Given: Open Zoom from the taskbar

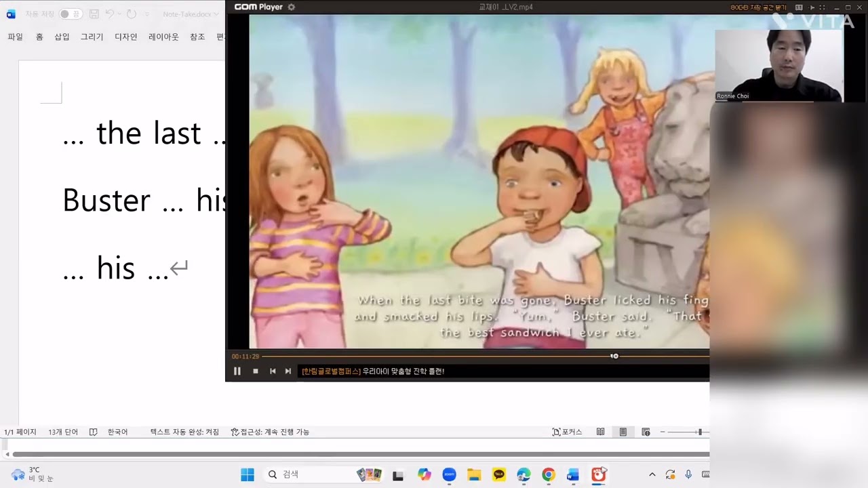Looking at the screenshot, I should 449,474.
